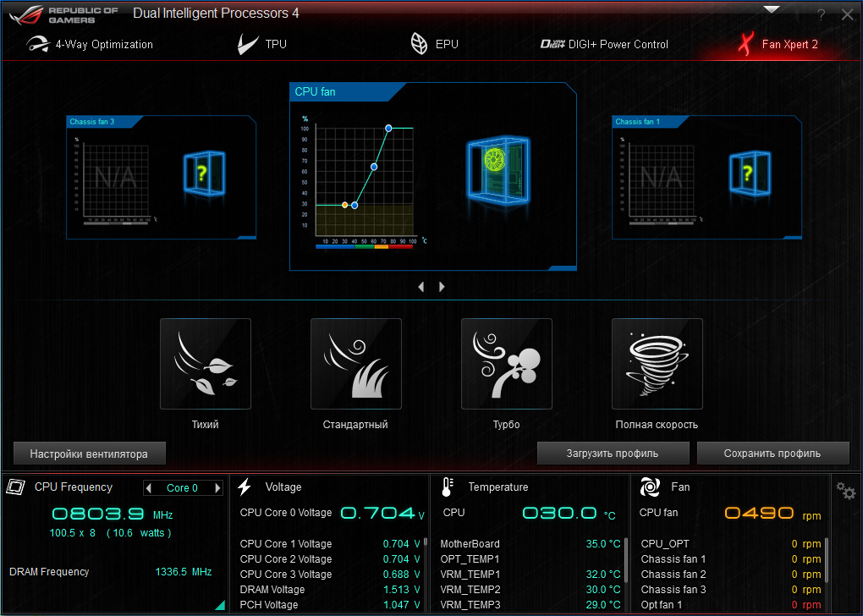This screenshot has height=616, width=863.
Task: Go to previous fan with left arrow
Action: [x=421, y=287]
